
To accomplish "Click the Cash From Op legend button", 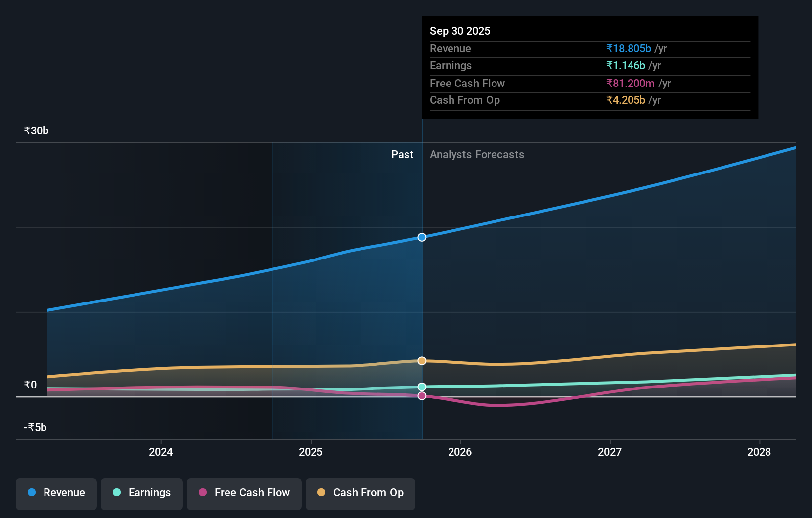I will pos(361,494).
